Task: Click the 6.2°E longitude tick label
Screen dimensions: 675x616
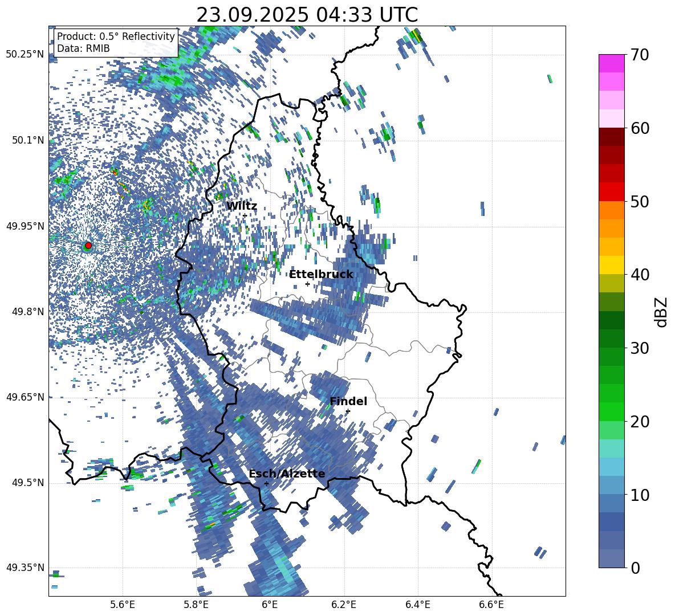Action: (x=344, y=605)
